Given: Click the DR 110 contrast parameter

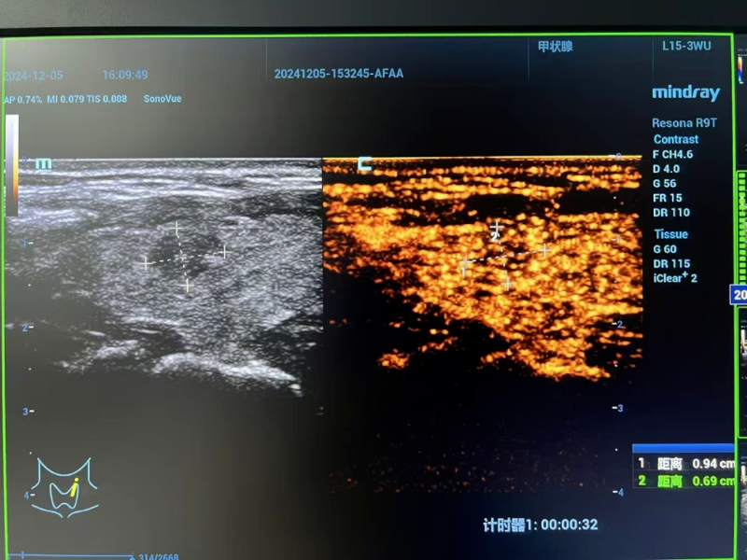Looking at the screenshot, I should pos(671,213).
